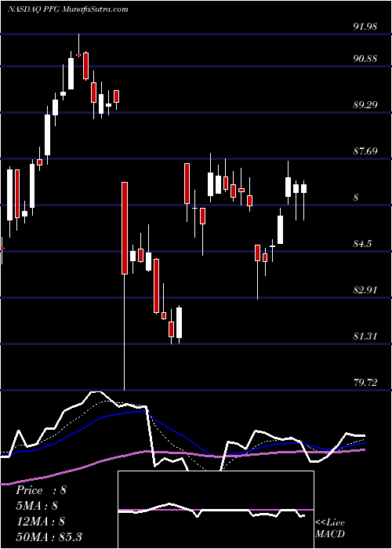Select the 84.5 price axis label
This screenshot has height=549, width=392.
pos(362,244)
